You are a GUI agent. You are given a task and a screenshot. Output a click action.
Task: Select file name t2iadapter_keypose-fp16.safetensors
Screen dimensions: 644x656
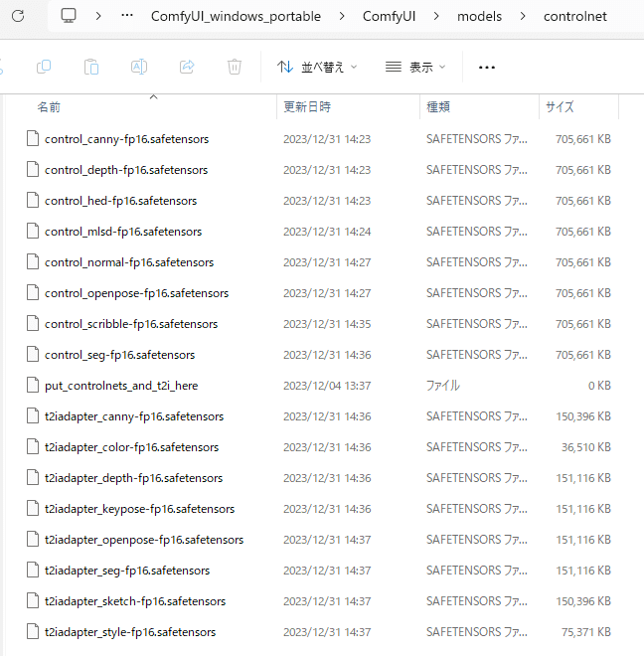coord(140,509)
